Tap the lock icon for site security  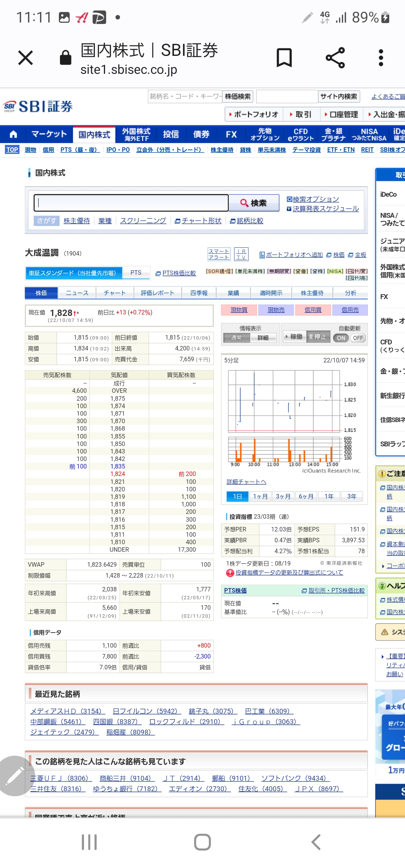(66, 58)
